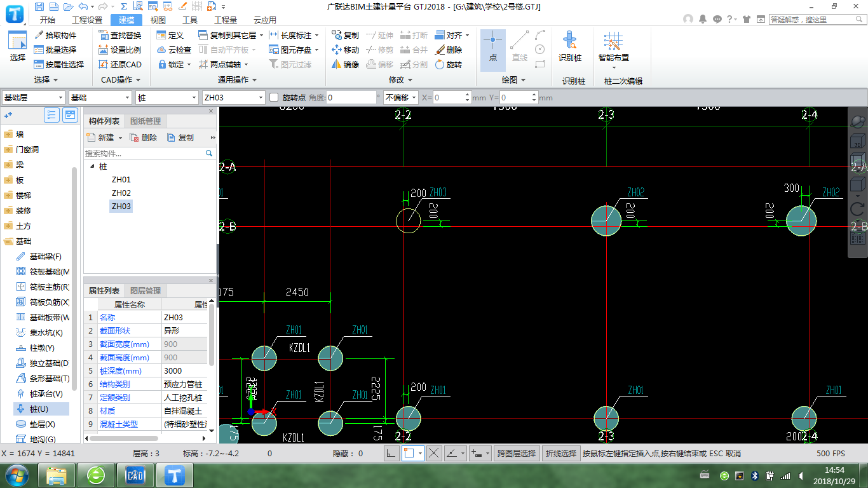The width and height of the screenshot is (868, 488).
Task: Open the 桩 component type dropdown
Action: pyautogui.click(x=167, y=97)
